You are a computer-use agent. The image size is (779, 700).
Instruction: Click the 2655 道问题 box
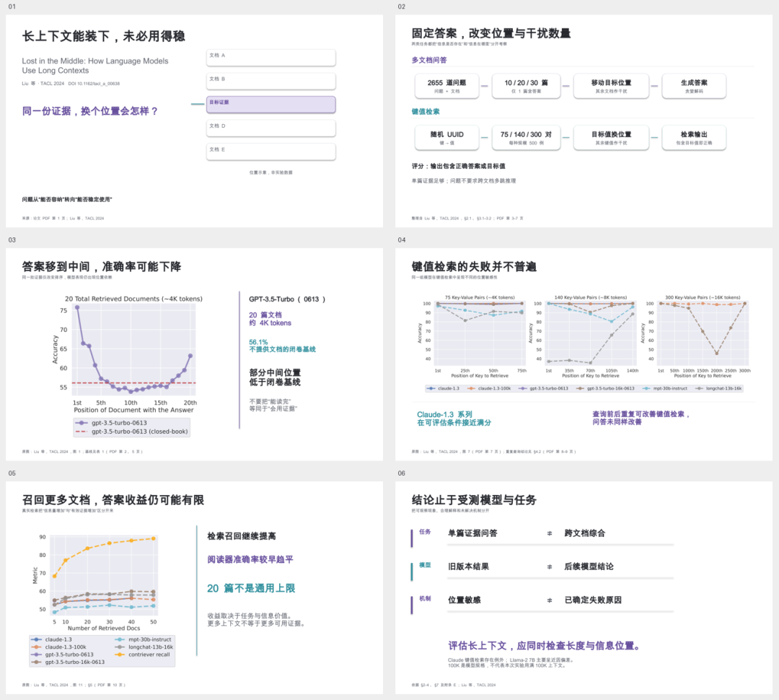point(447,86)
